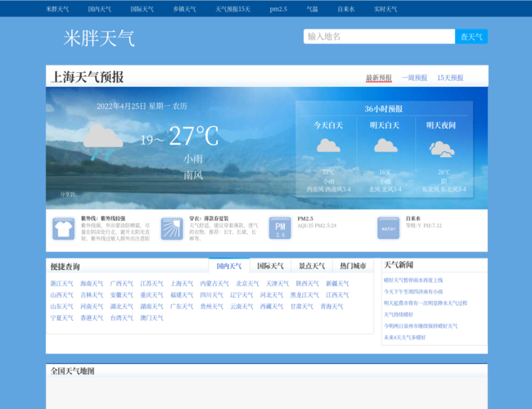532x409 pixels.
Task: Open 实时天气 in top navigation
Action: (385, 9)
